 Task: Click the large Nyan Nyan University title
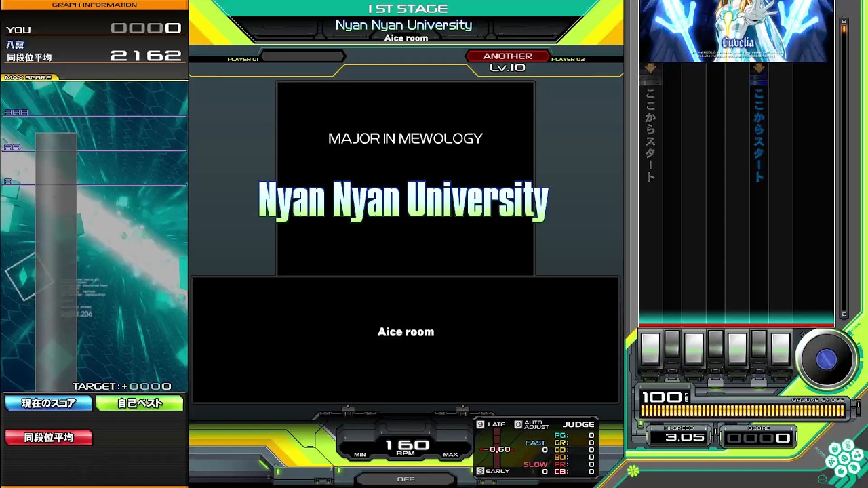403,200
